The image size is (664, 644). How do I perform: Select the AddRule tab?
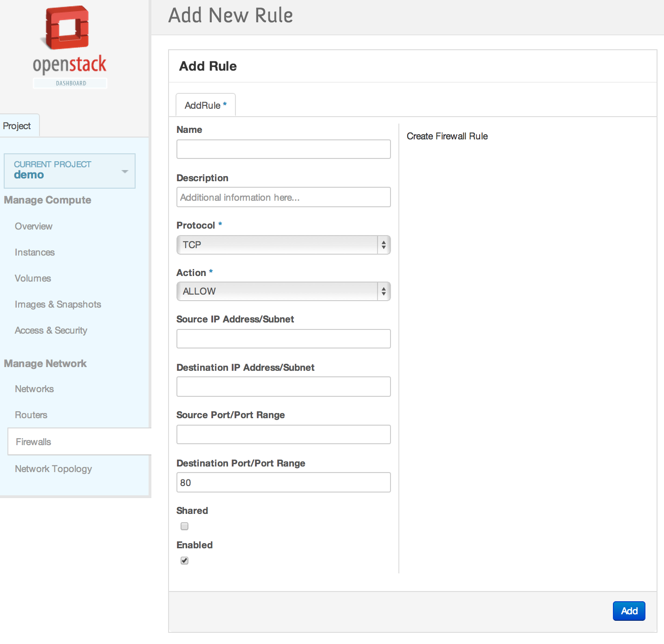click(x=205, y=105)
